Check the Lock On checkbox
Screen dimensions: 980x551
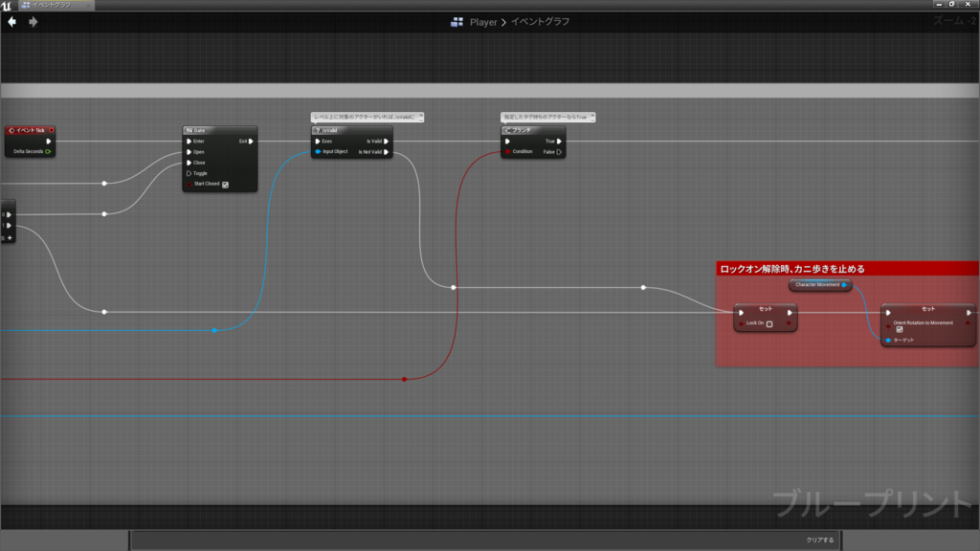click(x=769, y=323)
